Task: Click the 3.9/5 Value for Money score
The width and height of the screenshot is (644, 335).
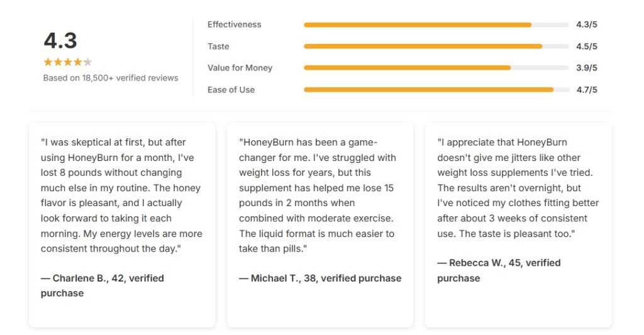Action: [587, 68]
